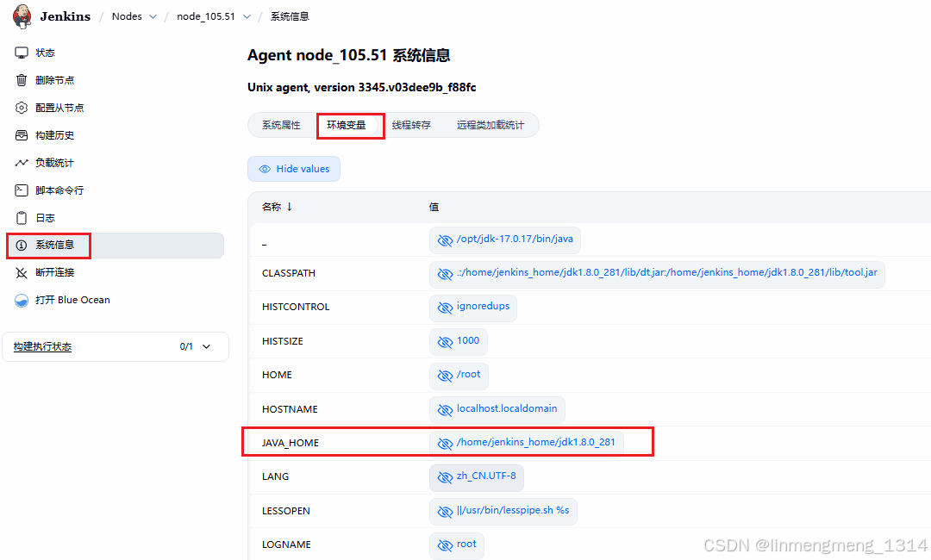Viewport: 931px width, 560px height.
Task: Click the ||/usr/bin/lesspipe.sh %s value
Action: (x=513, y=510)
